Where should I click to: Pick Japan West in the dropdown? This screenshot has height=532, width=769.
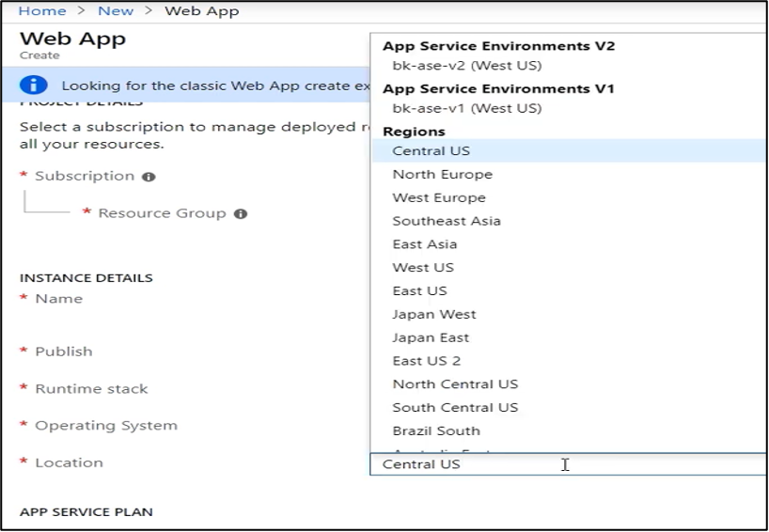434,315
